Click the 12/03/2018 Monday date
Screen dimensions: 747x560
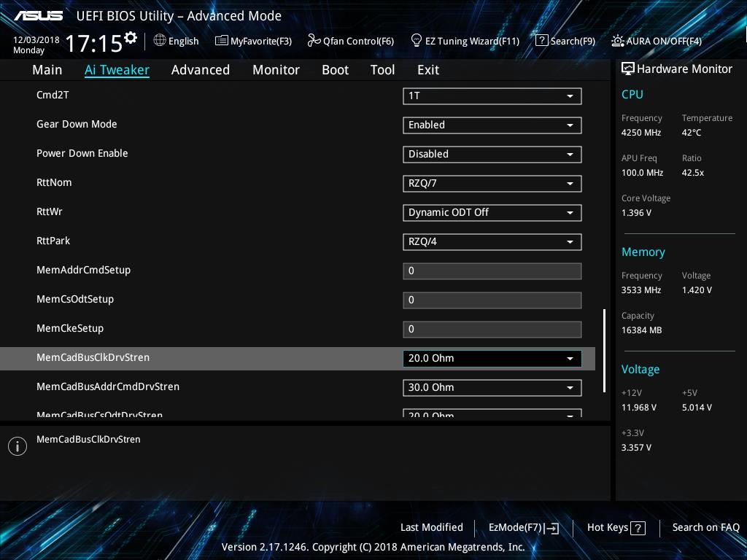(x=36, y=44)
